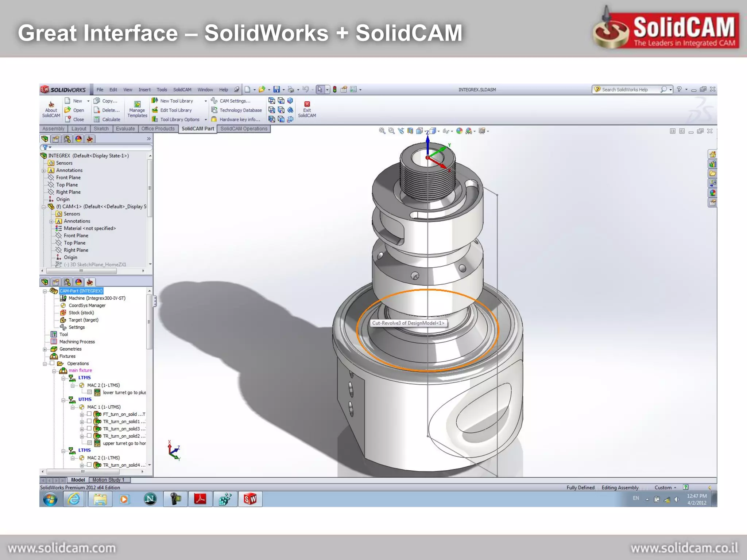This screenshot has height=560, width=747.
Task: Open Internet Explorer from the taskbar
Action: [74, 499]
